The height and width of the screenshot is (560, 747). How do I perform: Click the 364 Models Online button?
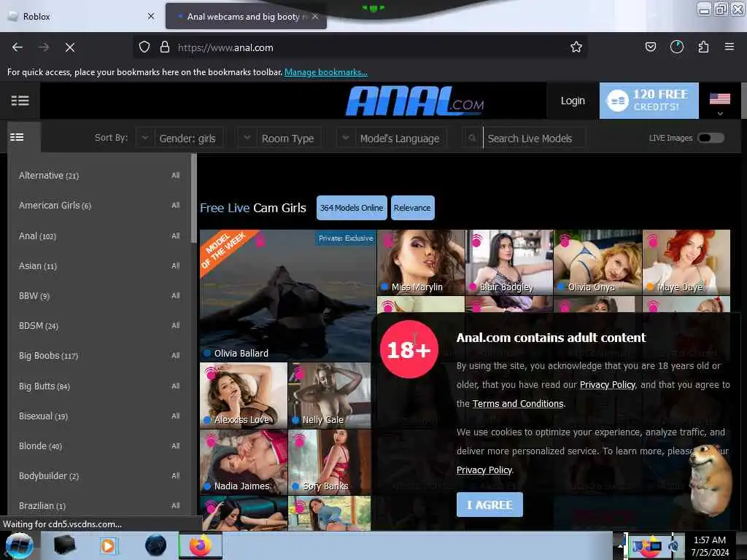pyautogui.click(x=352, y=208)
